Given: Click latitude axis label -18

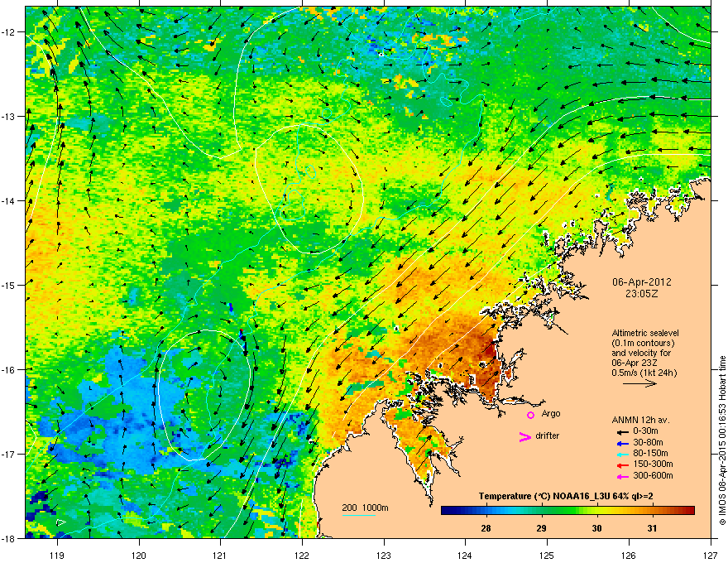Looking at the screenshot, I should point(8,538).
